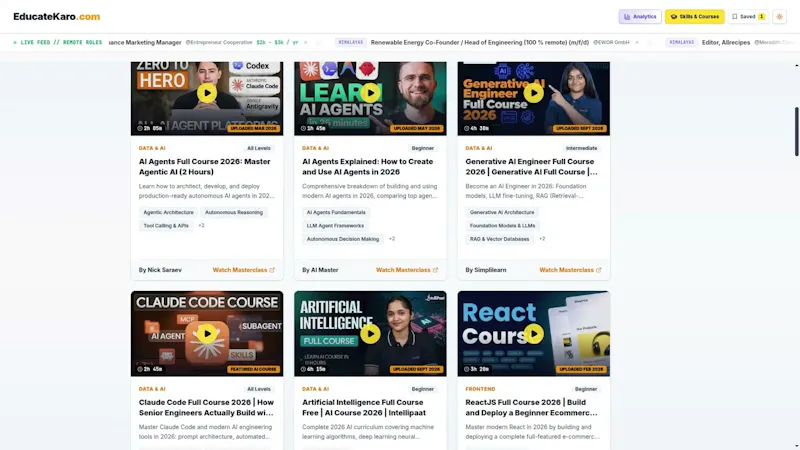The image size is (800, 450).
Task: Click the clock icon on the 2h 05m video
Action: pos(140,129)
